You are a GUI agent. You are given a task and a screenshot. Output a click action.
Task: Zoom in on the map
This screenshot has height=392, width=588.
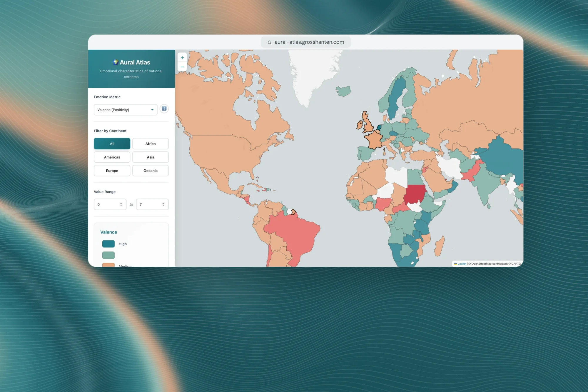[x=182, y=58]
